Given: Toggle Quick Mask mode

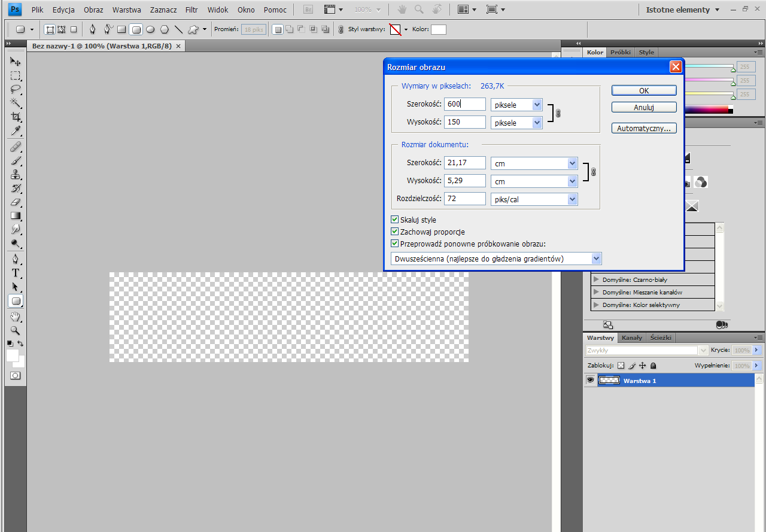Looking at the screenshot, I should pos(16,375).
